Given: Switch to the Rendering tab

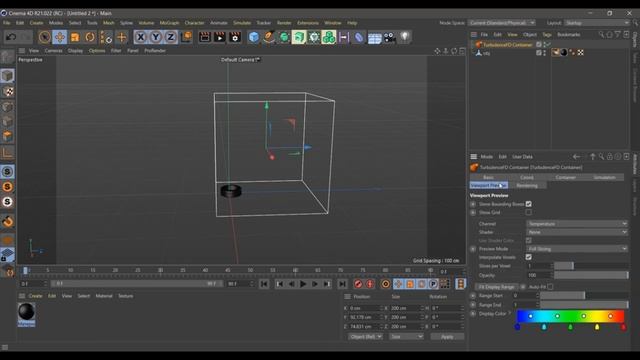Looking at the screenshot, I should click(x=527, y=186).
